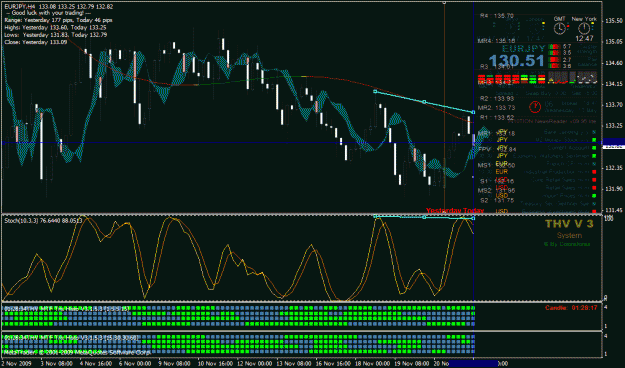
Task: Select left anchor of the stochastic window trendline
Action: click(x=375, y=216)
